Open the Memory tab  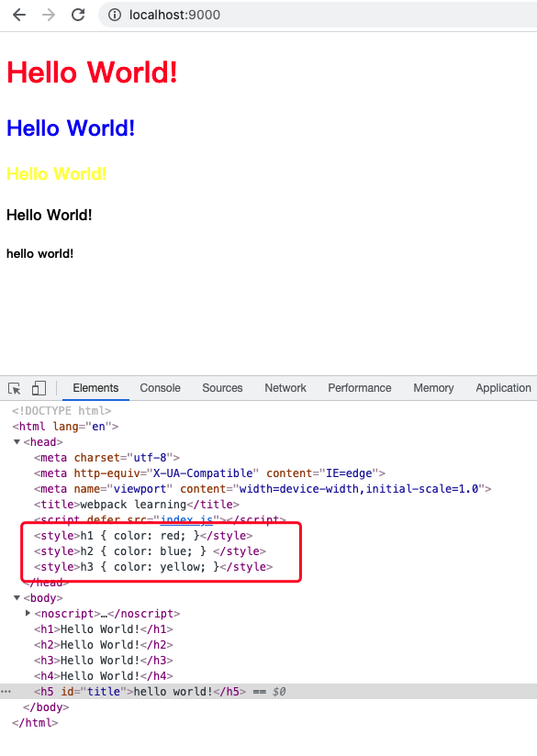tap(433, 388)
